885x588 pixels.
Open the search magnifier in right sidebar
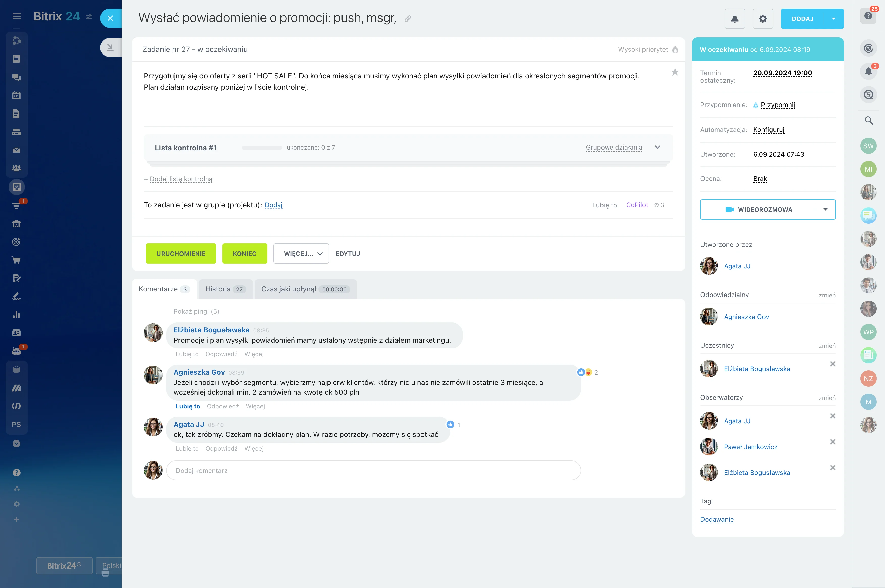point(869,120)
